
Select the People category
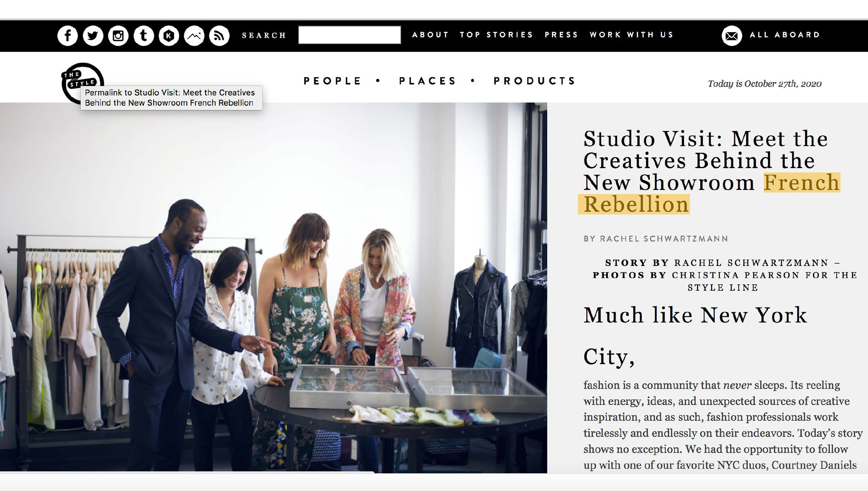pos(333,81)
